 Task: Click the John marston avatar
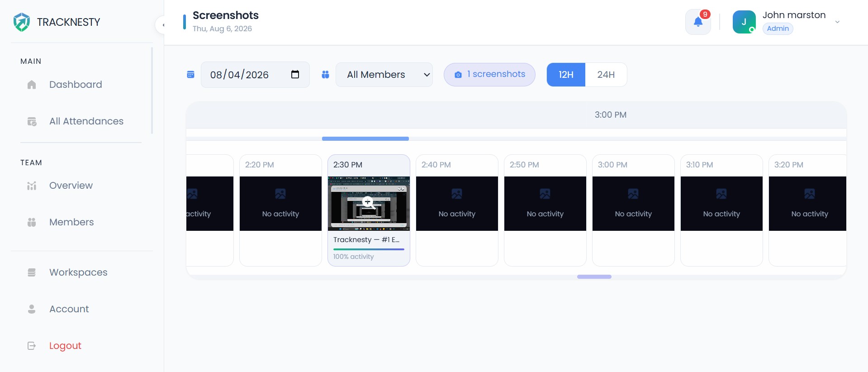744,22
